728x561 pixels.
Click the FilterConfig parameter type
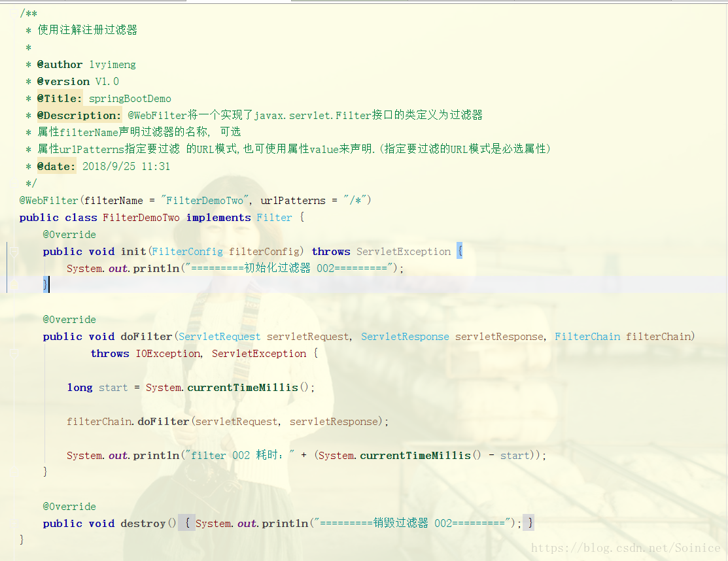point(187,252)
